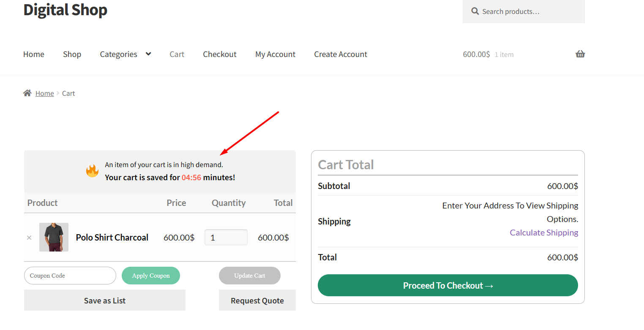Click the quantity field showing 1
Viewport: 644px width, 330px height.
pos(226,237)
